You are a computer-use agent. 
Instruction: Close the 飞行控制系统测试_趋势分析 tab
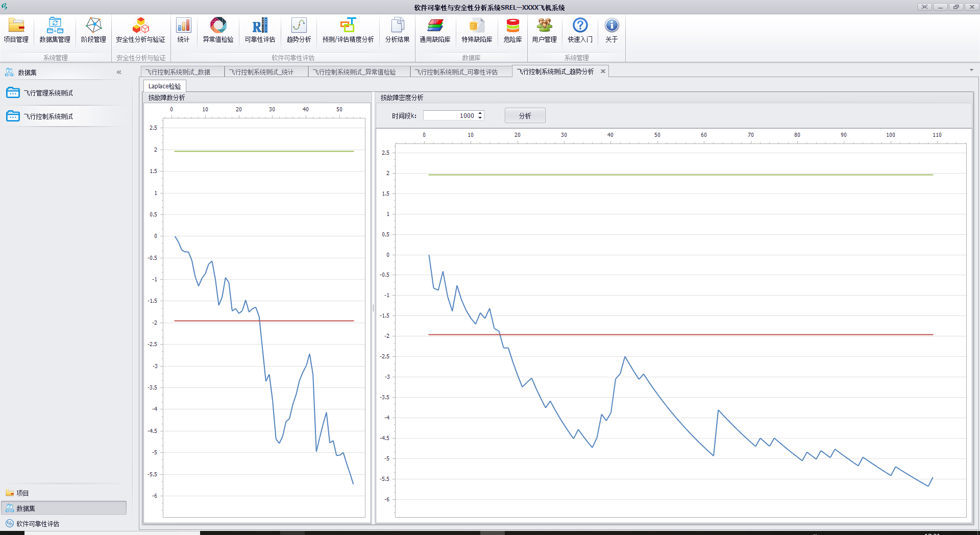pos(603,71)
